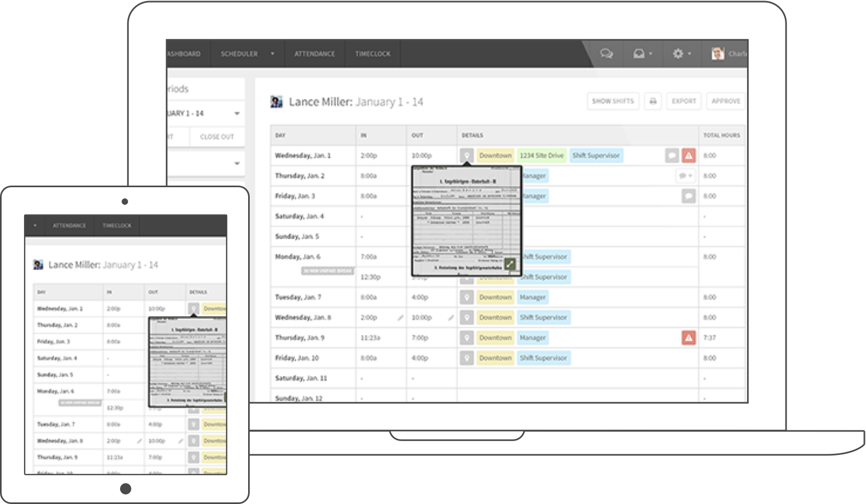Approve Lance Miller's timesheet
Viewport: 866px width, 504px height.
[726, 101]
